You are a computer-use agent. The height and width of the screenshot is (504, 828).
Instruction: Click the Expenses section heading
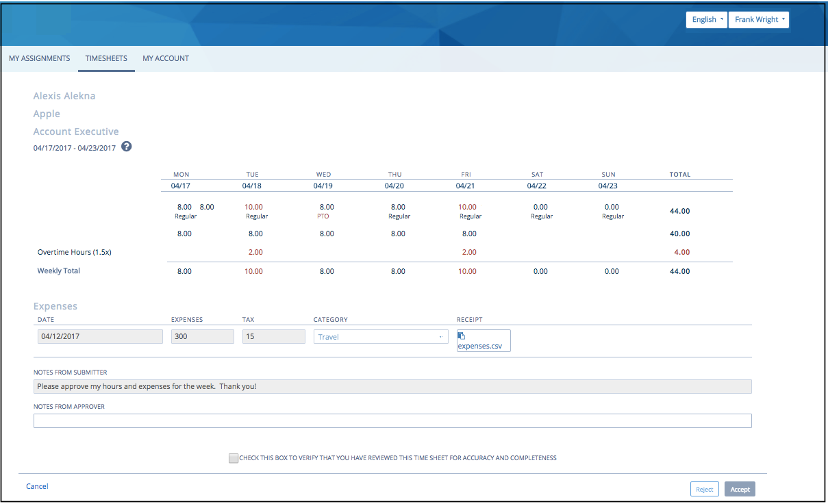point(55,306)
